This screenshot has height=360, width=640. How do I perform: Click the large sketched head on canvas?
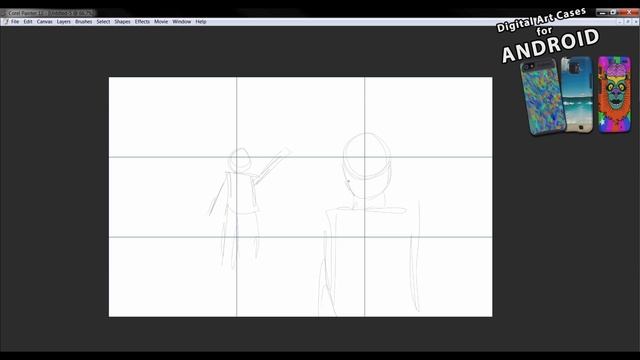click(x=367, y=165)
